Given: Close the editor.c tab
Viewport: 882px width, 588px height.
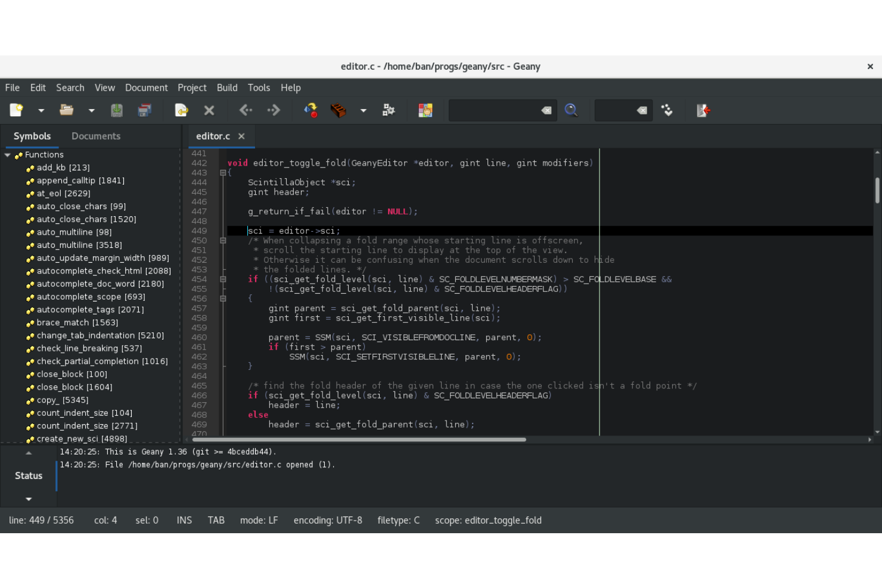Looking at the screenshot, I should pos(241,136).
